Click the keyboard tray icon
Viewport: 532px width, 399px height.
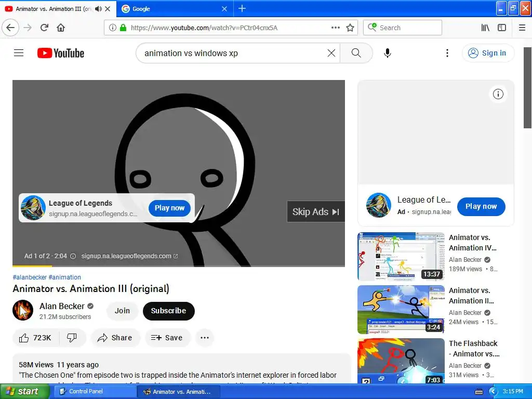[478, 392]
